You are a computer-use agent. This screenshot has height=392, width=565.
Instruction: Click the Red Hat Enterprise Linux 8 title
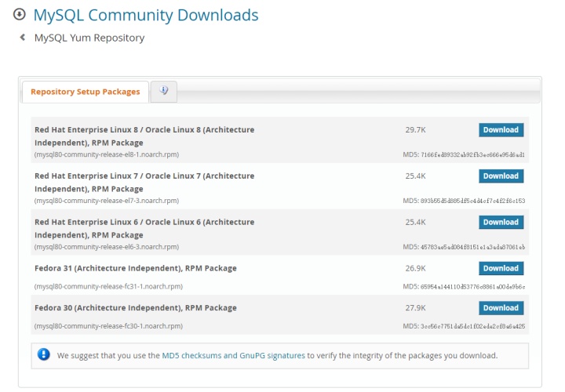pyautogui.click(x=144, y=136)
